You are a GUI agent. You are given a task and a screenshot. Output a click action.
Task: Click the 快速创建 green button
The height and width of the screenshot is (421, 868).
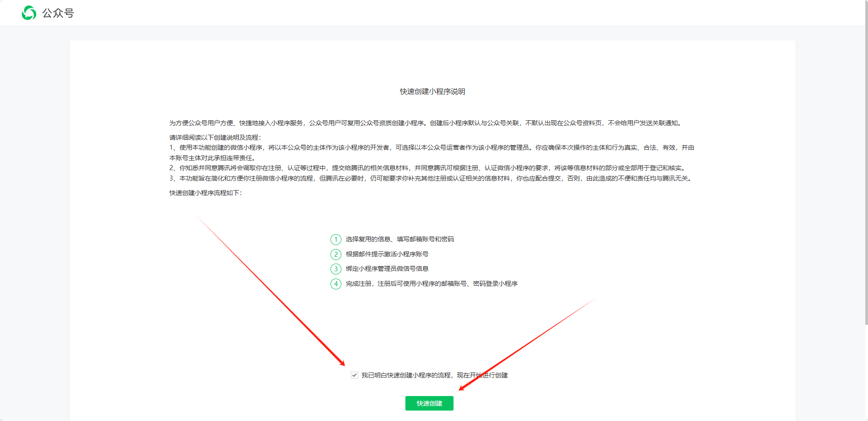click(x=429, y=403)
